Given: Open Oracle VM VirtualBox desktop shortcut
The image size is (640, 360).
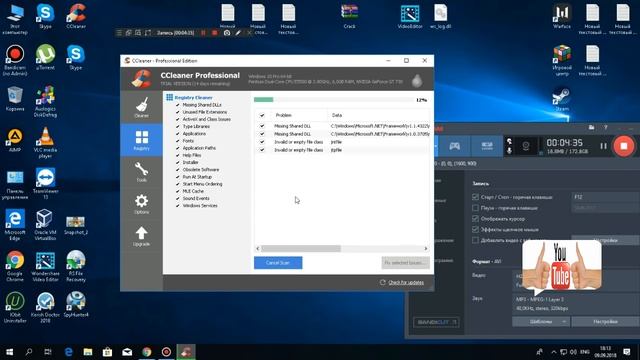Looking at the screenshot, I should (x=45, y=224).
